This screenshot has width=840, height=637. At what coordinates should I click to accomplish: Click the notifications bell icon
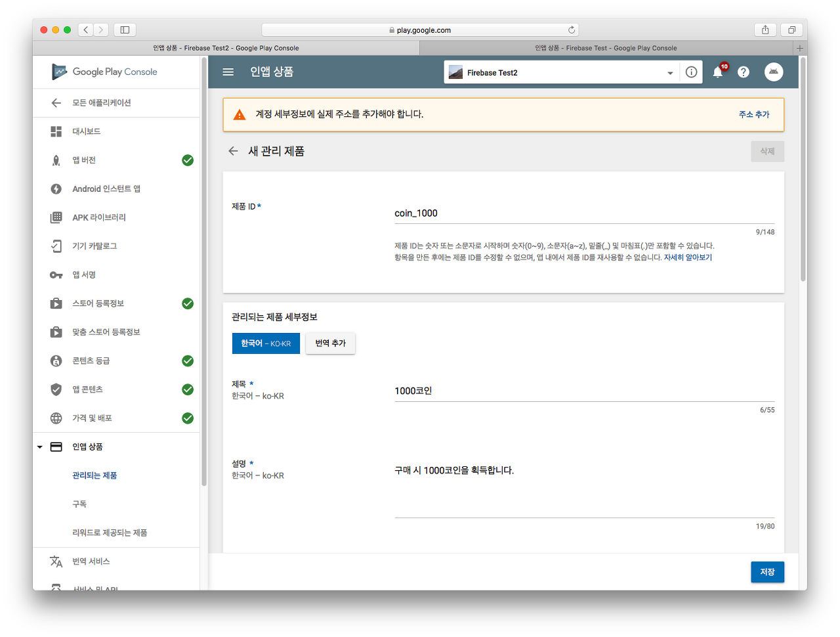718,72
